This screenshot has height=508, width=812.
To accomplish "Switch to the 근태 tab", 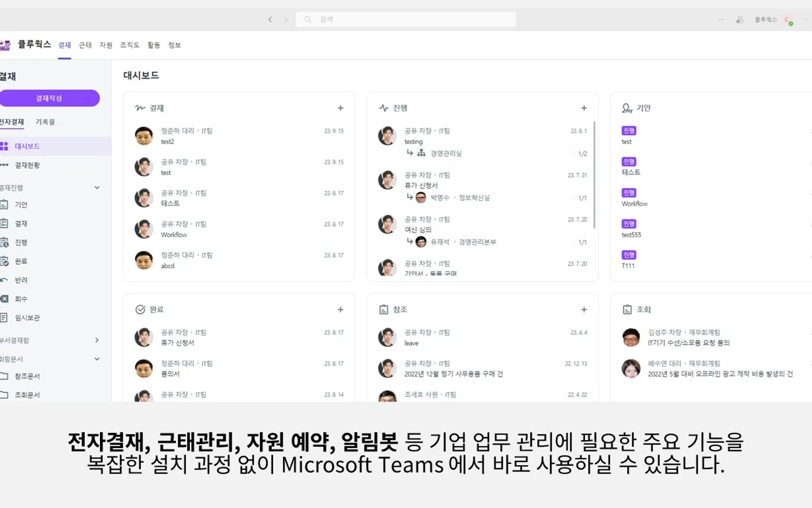I will tap(85, 45).
